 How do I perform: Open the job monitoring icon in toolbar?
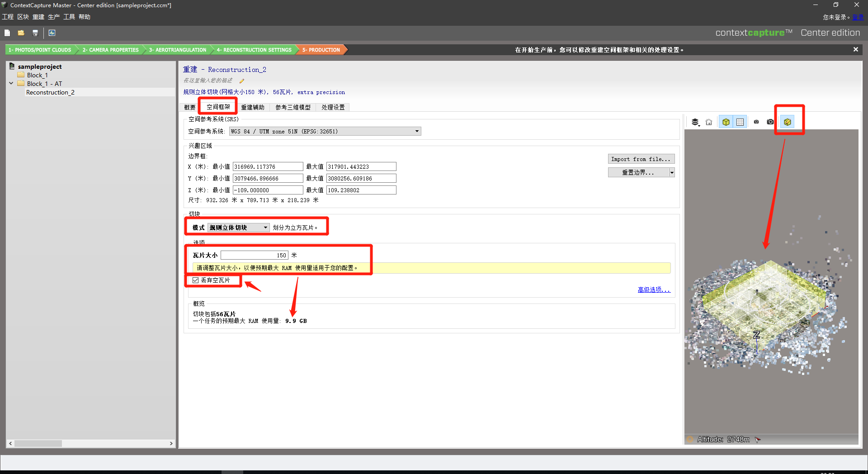coord(52,33)
